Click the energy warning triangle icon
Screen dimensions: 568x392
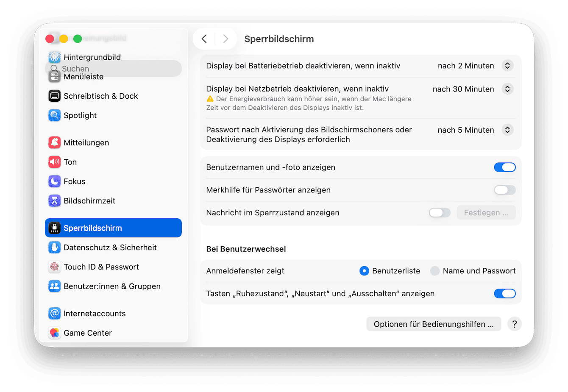(210, 99)
